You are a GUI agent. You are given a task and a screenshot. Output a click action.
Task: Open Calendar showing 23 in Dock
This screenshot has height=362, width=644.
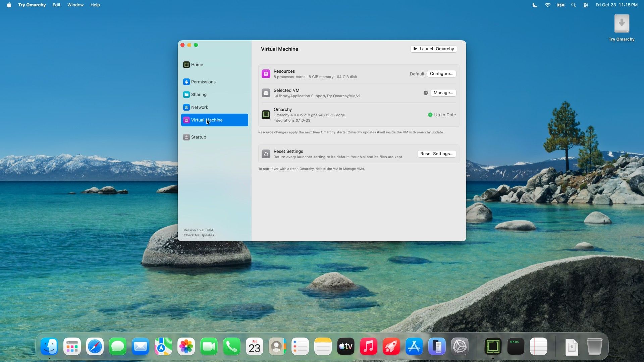coord(255,346)
